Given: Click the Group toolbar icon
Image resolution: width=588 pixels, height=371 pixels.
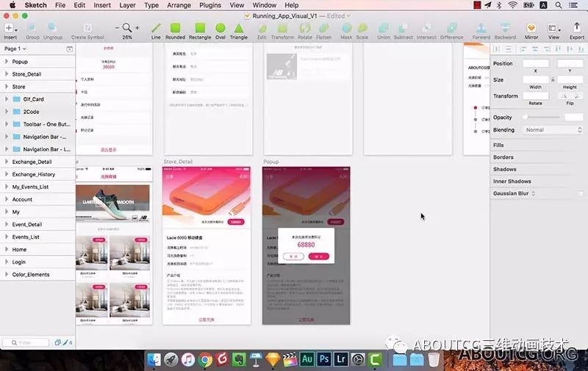Looking at the screenshot, I should 32,28.
